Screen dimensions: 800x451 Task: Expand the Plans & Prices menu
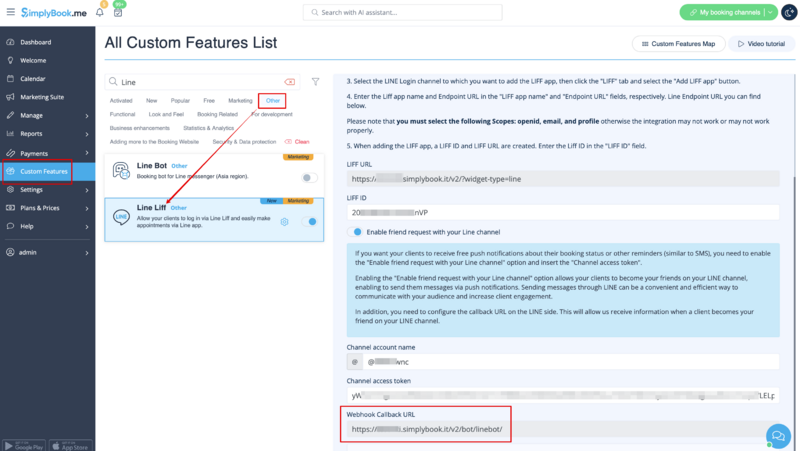point(47,208)
